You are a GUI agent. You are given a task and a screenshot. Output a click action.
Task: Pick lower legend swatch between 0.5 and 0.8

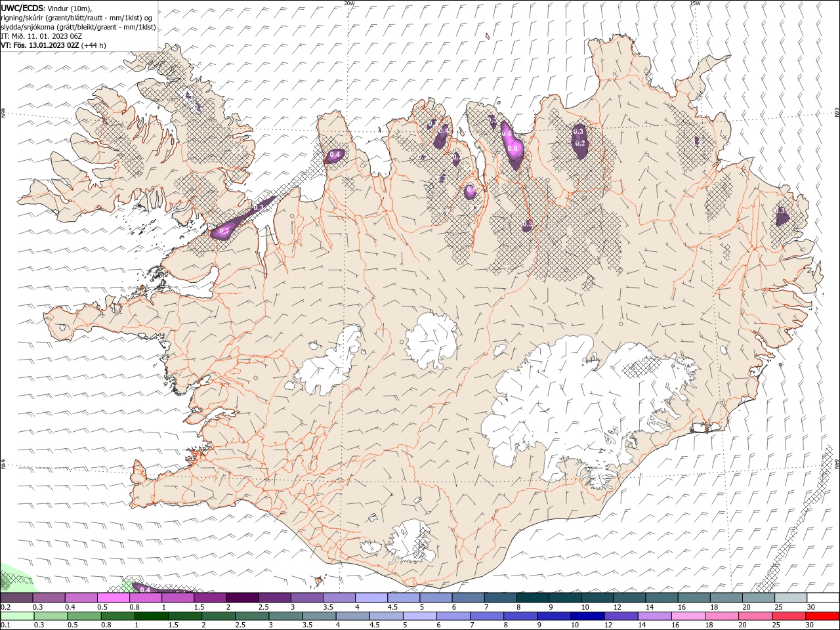(x=84, y=616)
